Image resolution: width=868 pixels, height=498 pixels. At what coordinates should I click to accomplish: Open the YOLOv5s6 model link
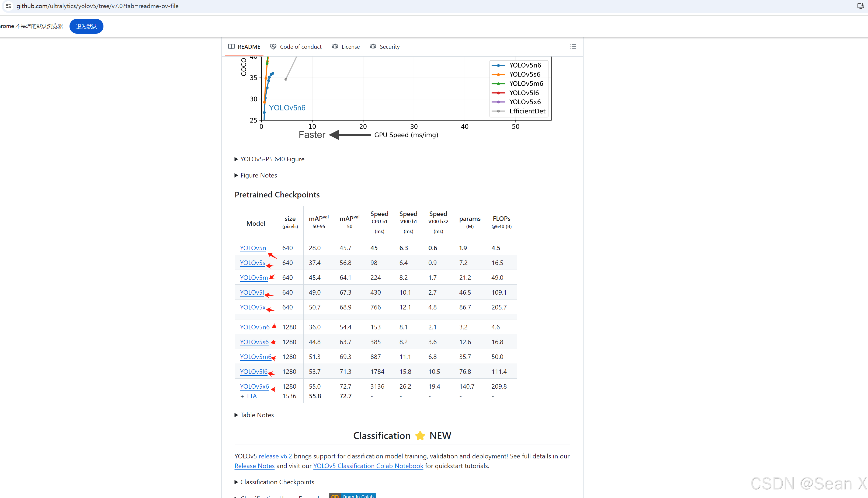(x=254, y=342)
